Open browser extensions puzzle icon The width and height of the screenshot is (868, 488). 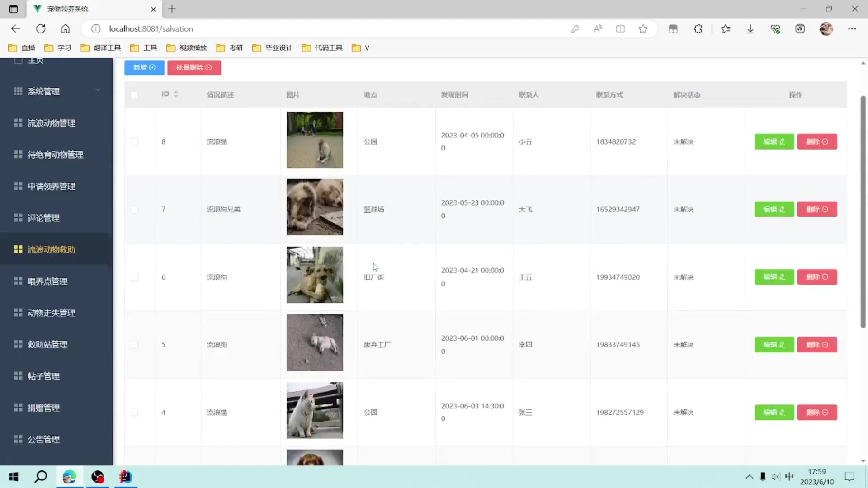[698, 29]
